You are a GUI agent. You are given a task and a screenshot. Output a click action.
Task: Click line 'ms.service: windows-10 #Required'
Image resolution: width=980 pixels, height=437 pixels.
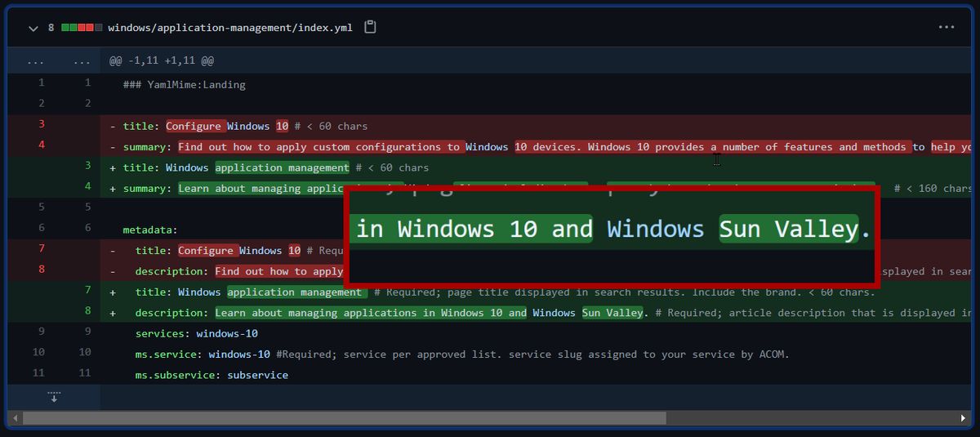pyautogui.click(x=461, y=354)
